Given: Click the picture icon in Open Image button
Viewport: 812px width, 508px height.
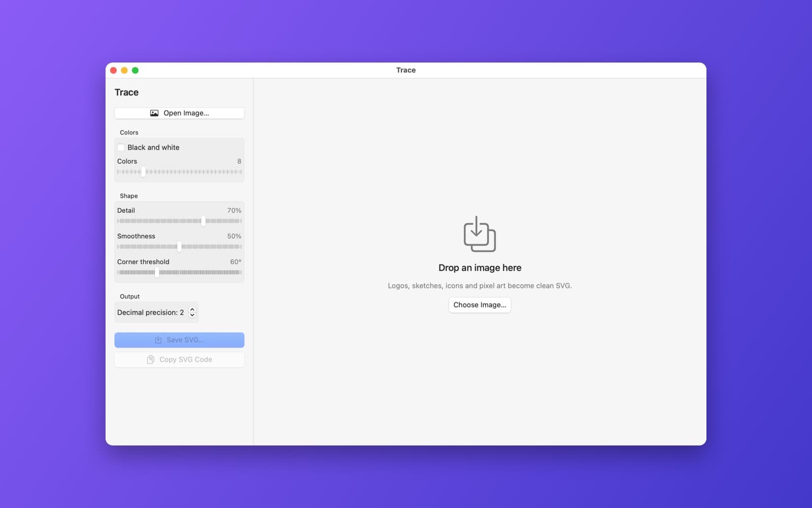Looking at the screenshot, I should click(154, 113).
